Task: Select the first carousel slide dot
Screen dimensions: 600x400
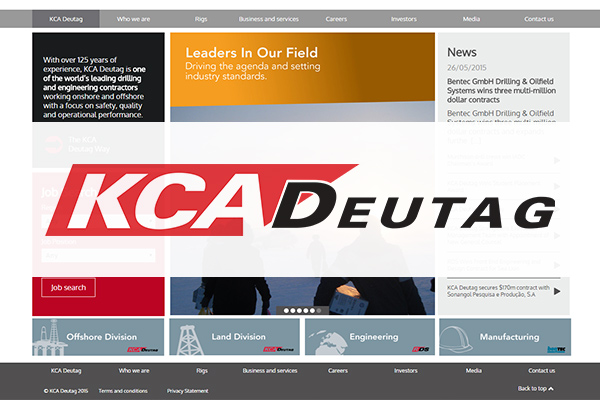Action: coord(286,310)
